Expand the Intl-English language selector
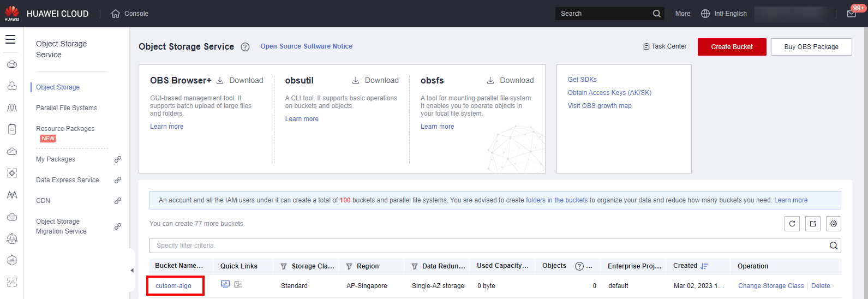The height and width of the screenshot is (299, 868). pyautogui.click(x=724, y=14)
